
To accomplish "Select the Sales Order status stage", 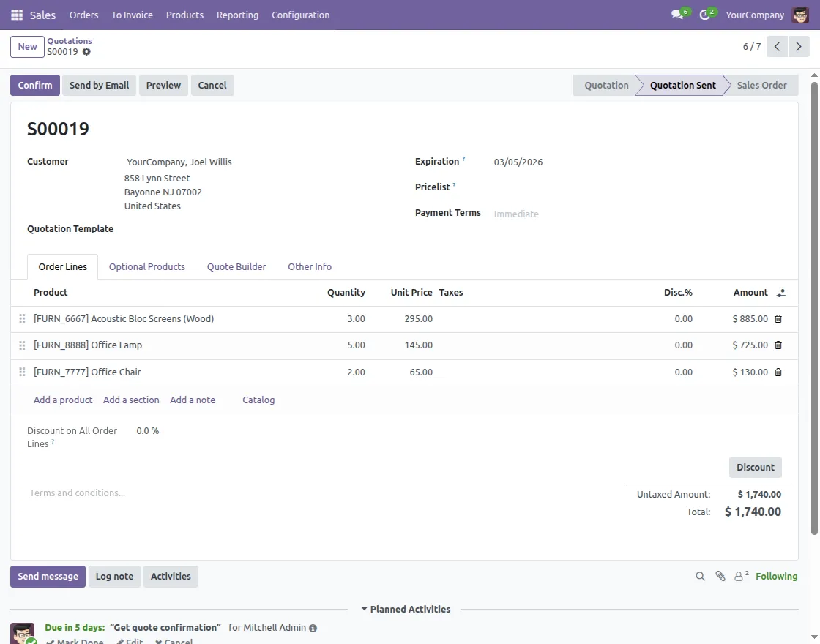I will pos(761,86).
